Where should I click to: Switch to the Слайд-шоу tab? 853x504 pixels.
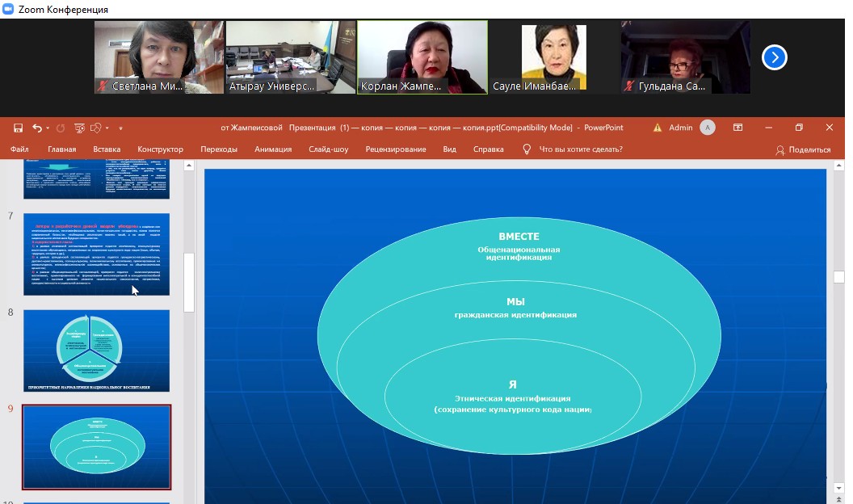(x=329, y=149)
